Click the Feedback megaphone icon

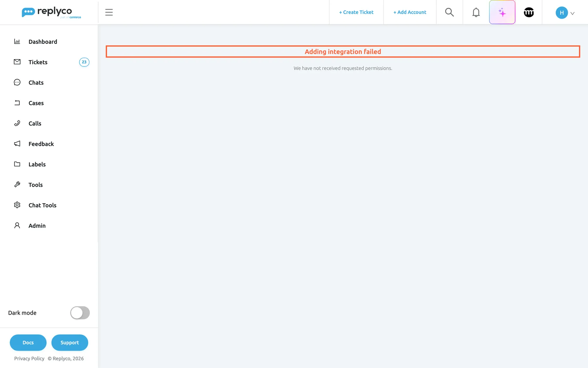coord(17,144)
